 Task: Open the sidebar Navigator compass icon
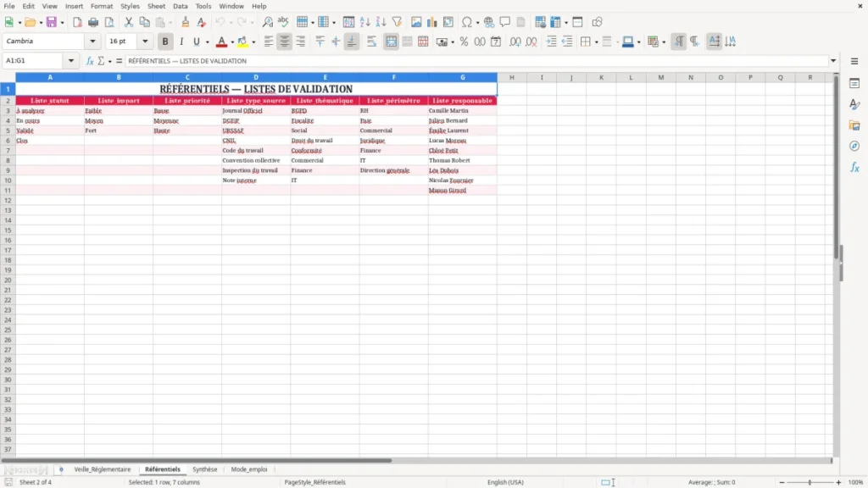tap(854, 146)
